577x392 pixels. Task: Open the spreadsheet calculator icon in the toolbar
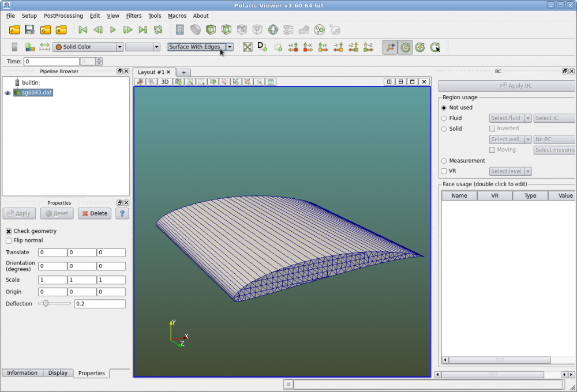click(x=180, y=29)
